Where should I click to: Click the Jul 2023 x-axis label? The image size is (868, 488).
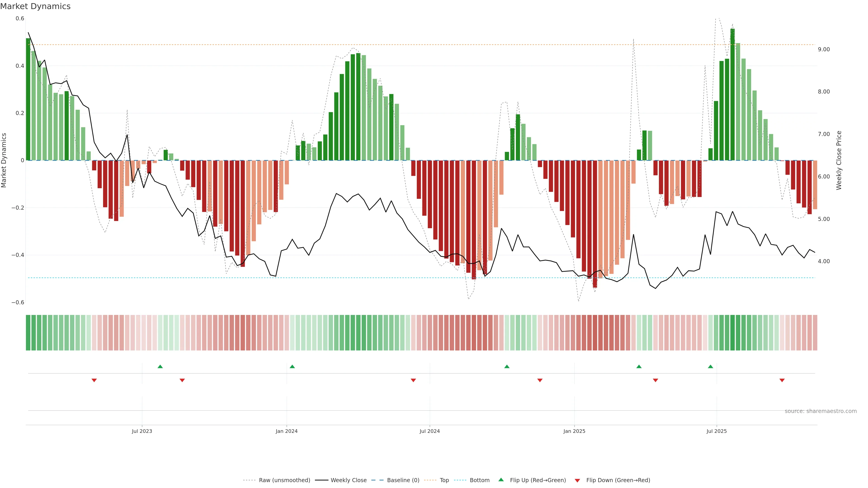142,431
